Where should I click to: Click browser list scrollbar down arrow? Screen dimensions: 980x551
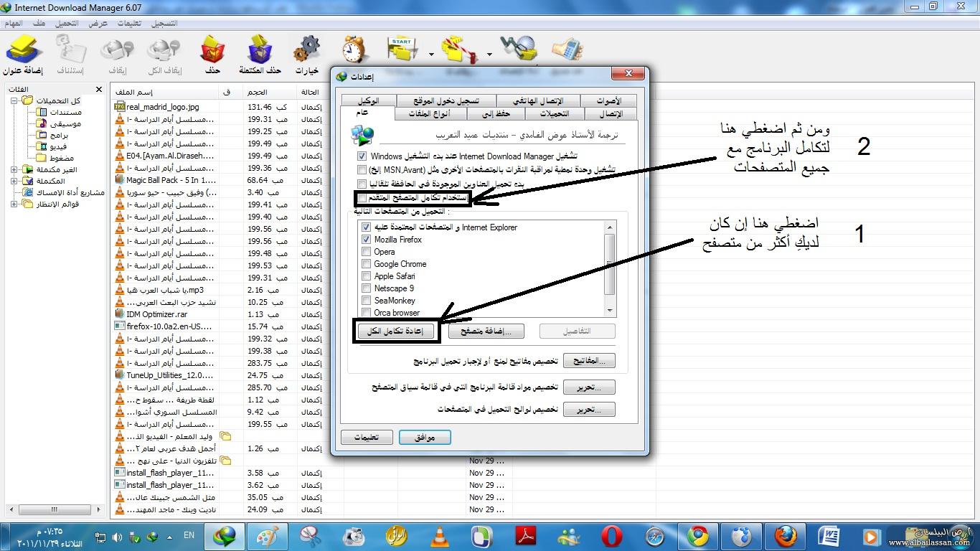(611, 311)
